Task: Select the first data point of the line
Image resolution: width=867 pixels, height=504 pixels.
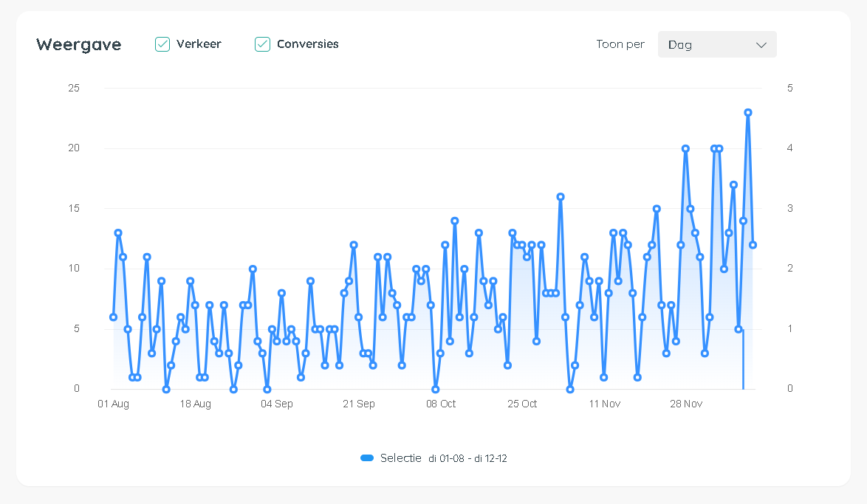Action: (113, 317)
